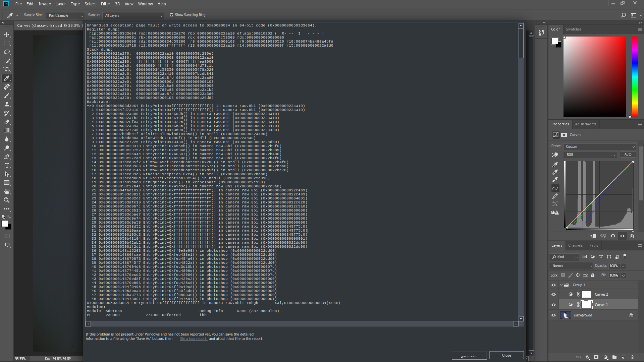Click the Curves on-image adjustment tool
The width and height of the screenshot is (644, 362).
pos(555,155)
